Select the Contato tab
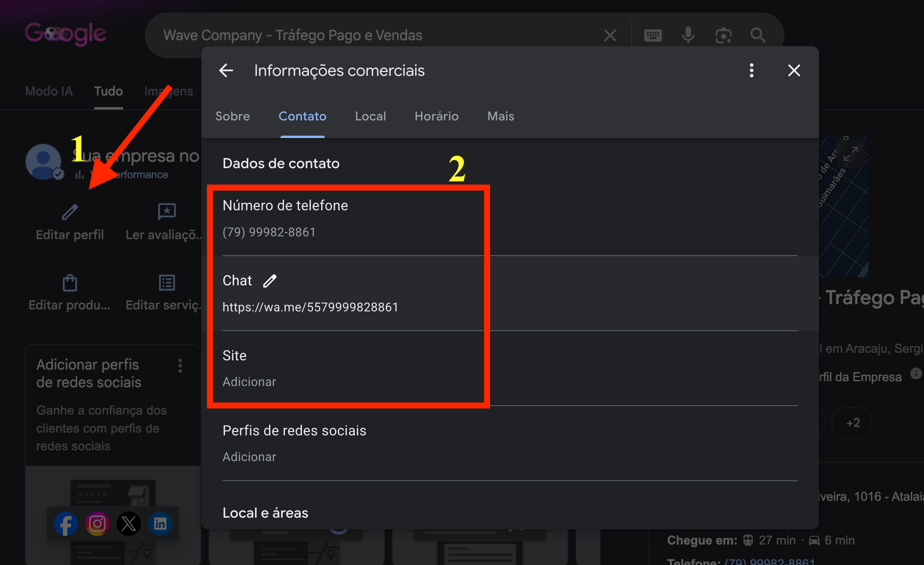Screen dimensions: 924x565 point(302,116)
